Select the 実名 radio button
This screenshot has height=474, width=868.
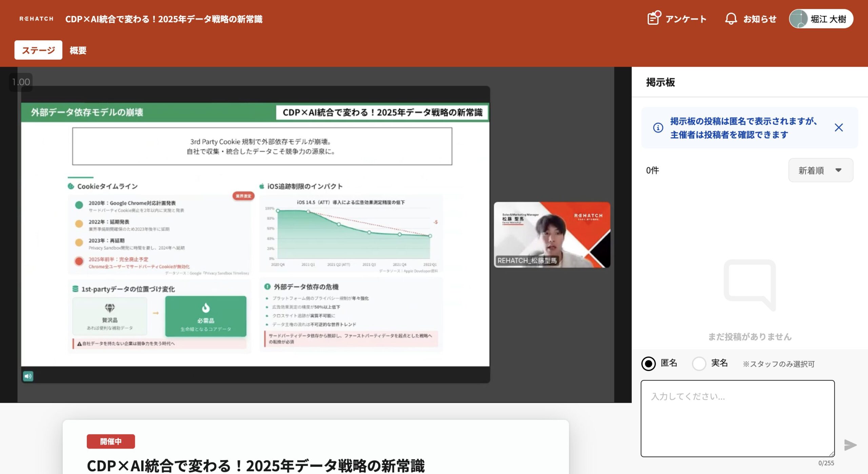(x=699, y=364)
